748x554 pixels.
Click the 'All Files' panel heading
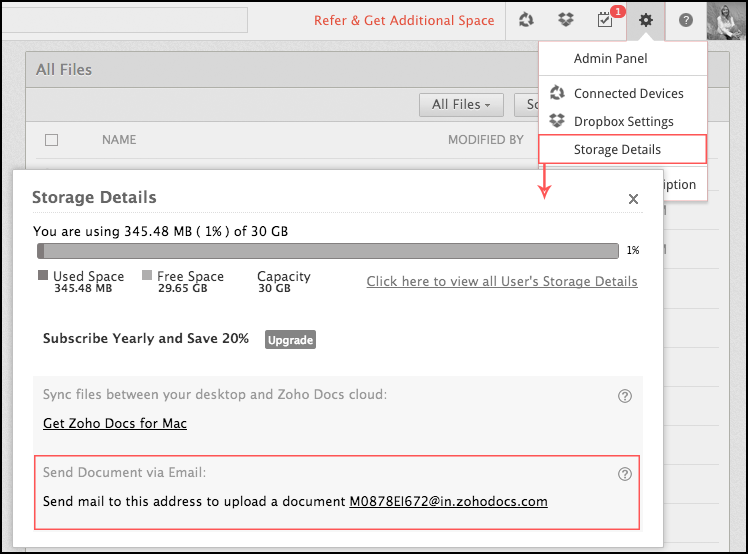pyautogui.click(x=64, y=70)
